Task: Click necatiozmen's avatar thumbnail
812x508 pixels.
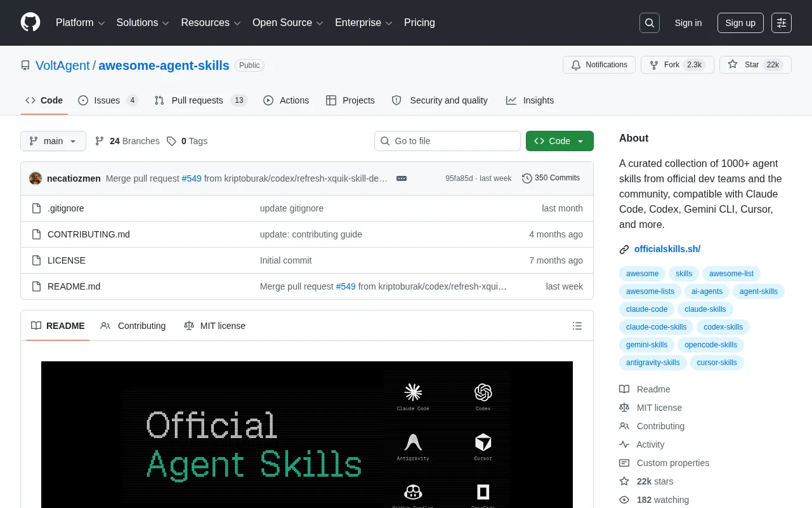Action: click(36, 178)
